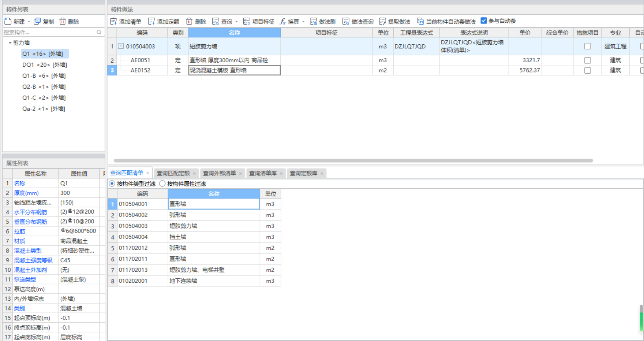Image resolution: width=644 pixels, height=341 pixels.
Task: Click property value C45
Action: tap(79, 260)
